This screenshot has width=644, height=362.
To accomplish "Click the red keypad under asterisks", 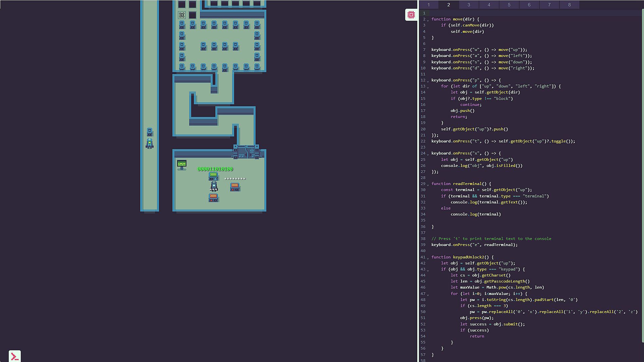I will tap(235, 187).
